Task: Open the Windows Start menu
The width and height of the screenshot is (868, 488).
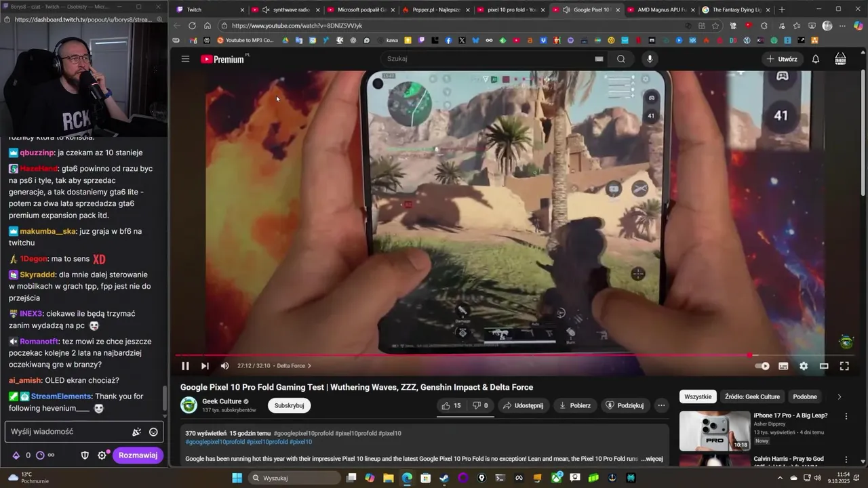Action: (237, 478)
